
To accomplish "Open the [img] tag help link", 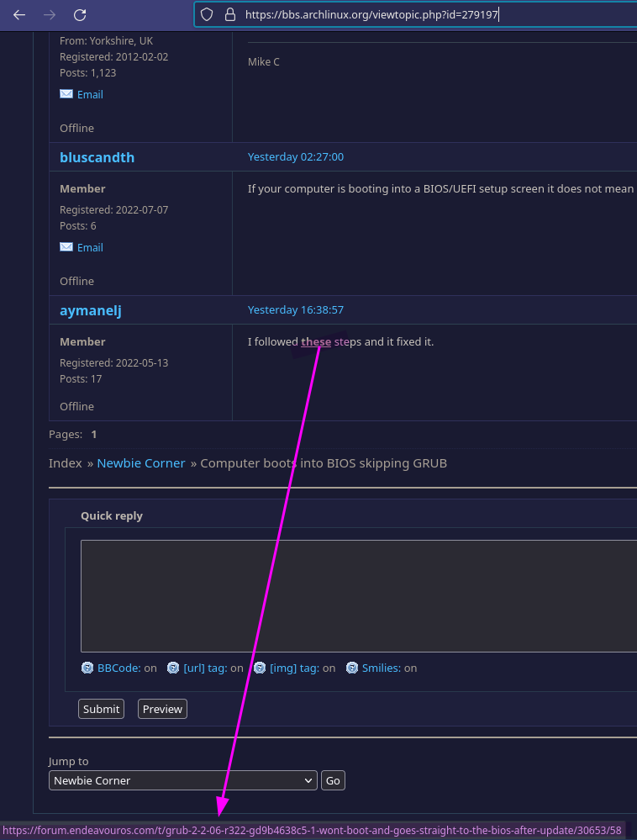I will pos(294,668).
